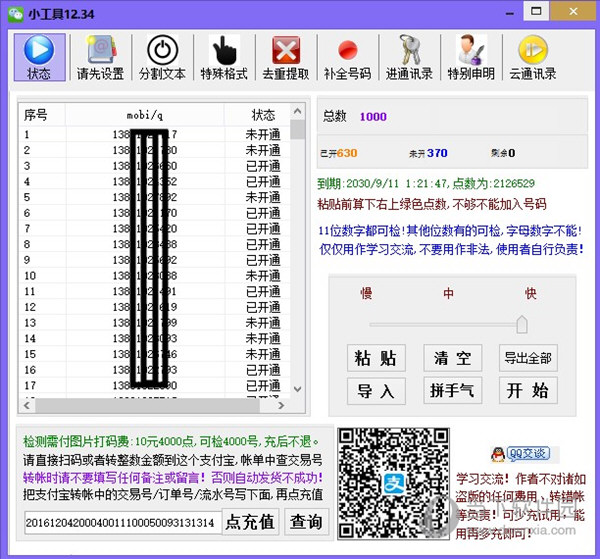Select row 10 in the number list
Viewport: 600px width, 559px height.
coord(155,276)
